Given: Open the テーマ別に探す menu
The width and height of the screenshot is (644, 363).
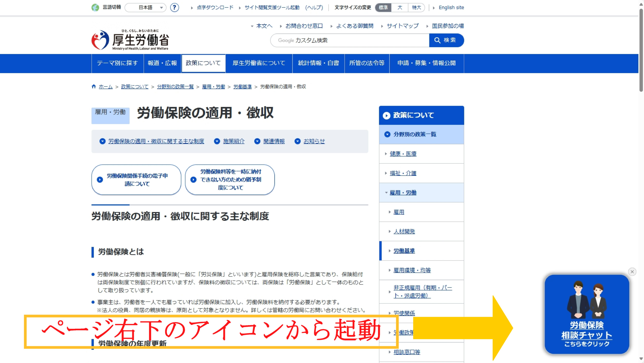Looking at the screenshot, I should [117, 63].
